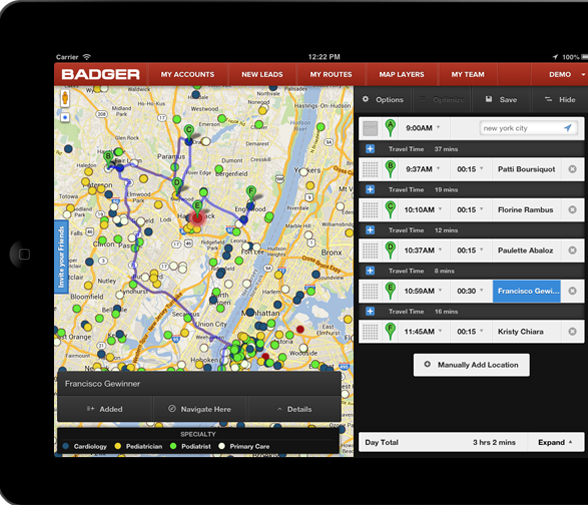Viewport: 588px width, 505px height.
Task: Add stop after 16 mins travel
Action: 370,311
